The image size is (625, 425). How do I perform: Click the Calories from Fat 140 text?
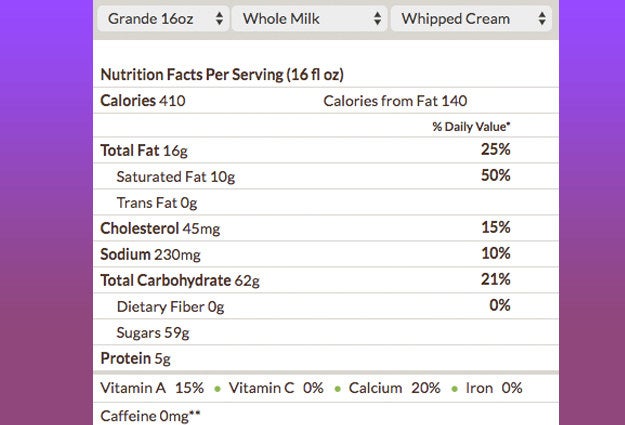point(395,101)
